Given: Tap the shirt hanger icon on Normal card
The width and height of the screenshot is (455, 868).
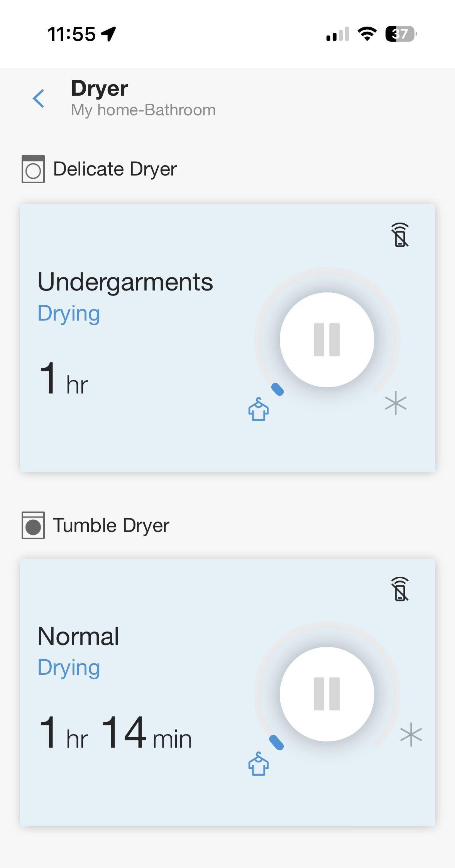Looking at the screenshot, I should [258, 764].
